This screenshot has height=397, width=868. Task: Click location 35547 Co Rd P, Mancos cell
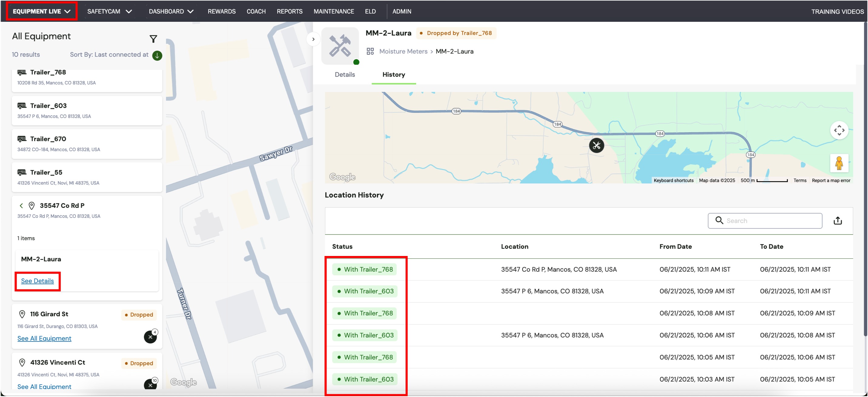click(x=559, y=269)
